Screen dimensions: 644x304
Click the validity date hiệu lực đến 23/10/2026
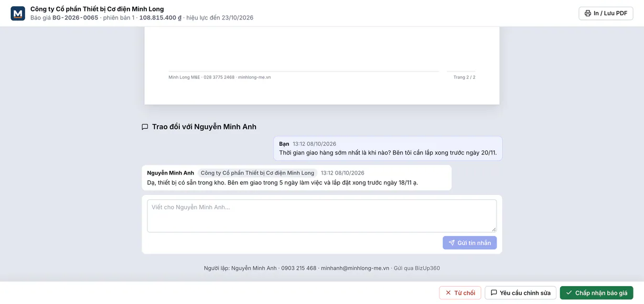click(220, 18)
